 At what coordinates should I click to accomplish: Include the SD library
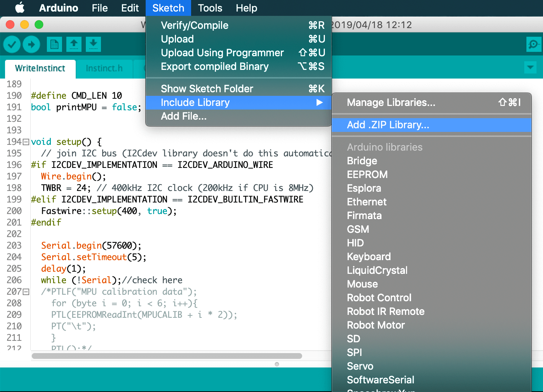click(432, 339)
